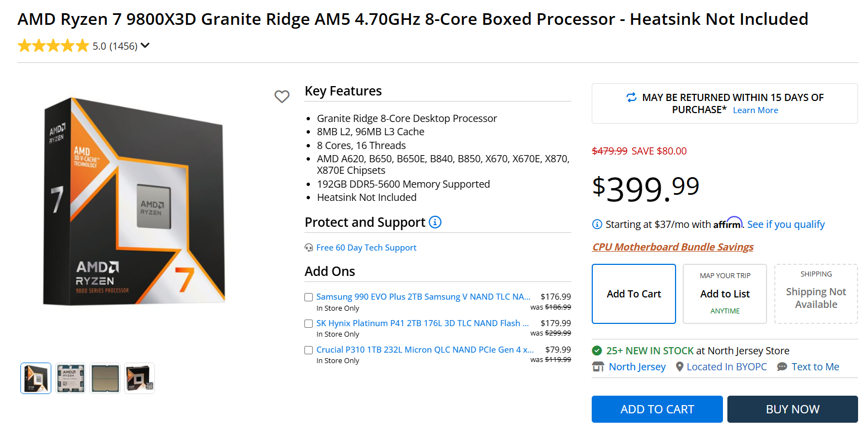Click the headset icon for Free 60 Day Tech Support
Screen dimensions: 868x431
point(309,247)
